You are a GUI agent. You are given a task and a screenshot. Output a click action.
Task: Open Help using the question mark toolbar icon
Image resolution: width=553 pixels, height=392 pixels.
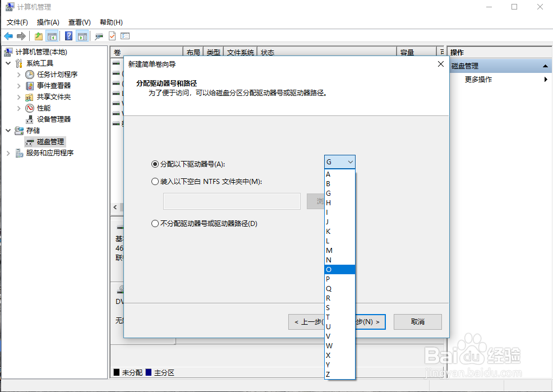click(68, 35)
